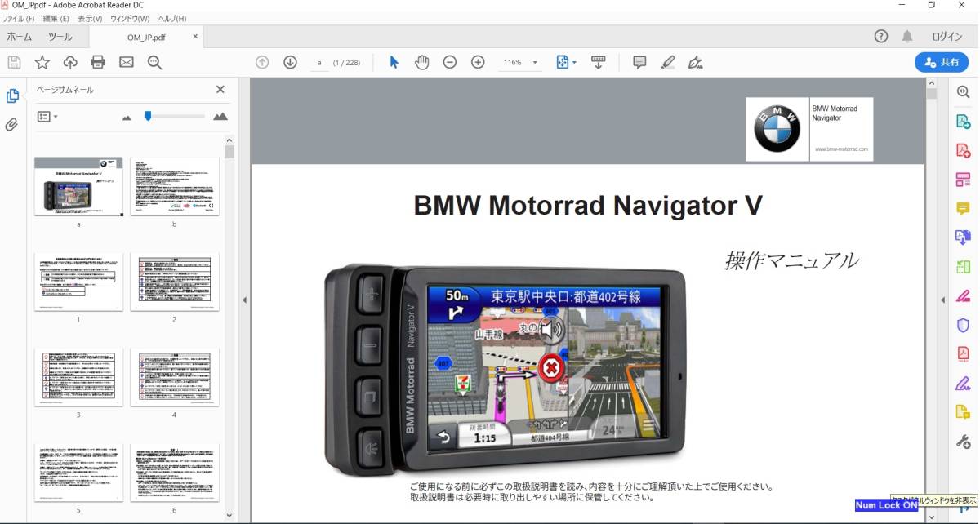Open Create PDF tool in right rail
Image resolution: width=980 pixels, height=524 pixels.
(x=964, y=150)
